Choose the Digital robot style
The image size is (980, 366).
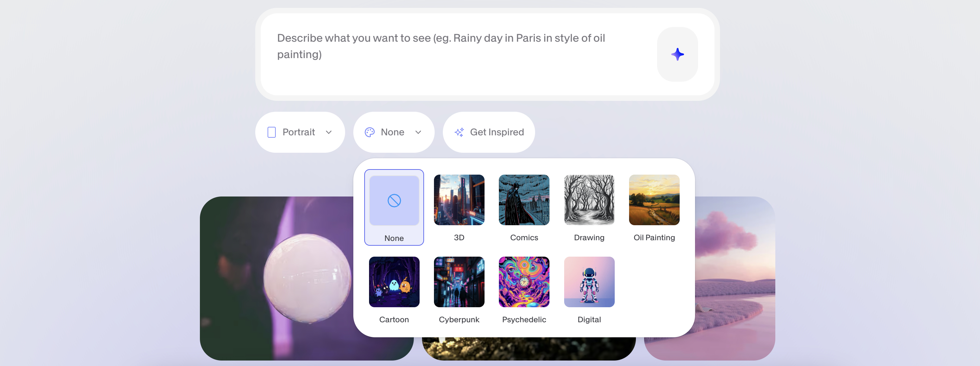589,282
